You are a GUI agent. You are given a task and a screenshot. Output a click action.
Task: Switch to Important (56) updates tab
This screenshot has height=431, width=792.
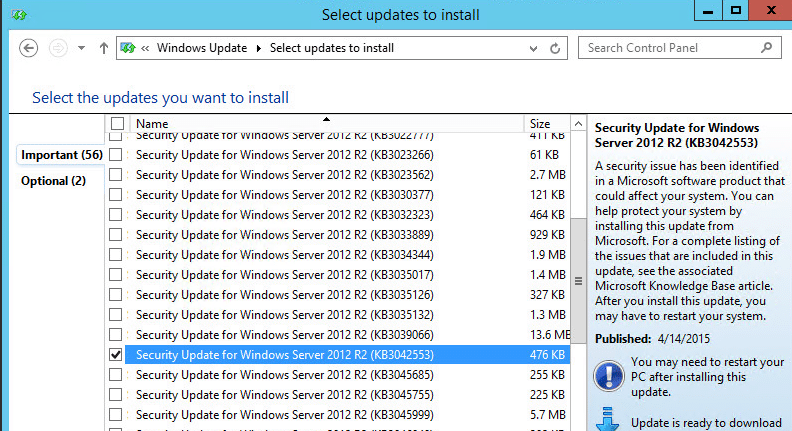tap(62, 155)
